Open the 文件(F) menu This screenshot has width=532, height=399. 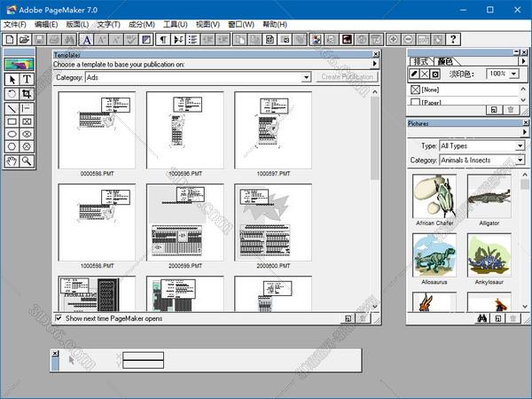coord(15,25)
